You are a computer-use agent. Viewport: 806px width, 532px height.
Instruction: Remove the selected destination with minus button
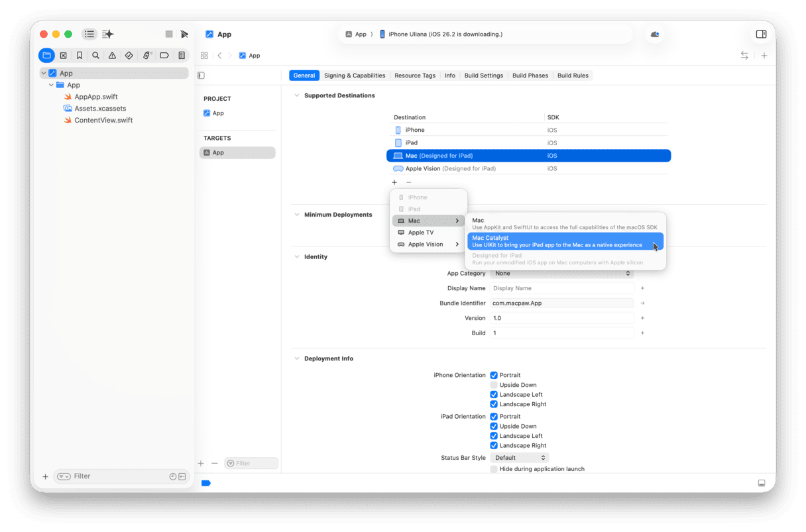(409, 182)
